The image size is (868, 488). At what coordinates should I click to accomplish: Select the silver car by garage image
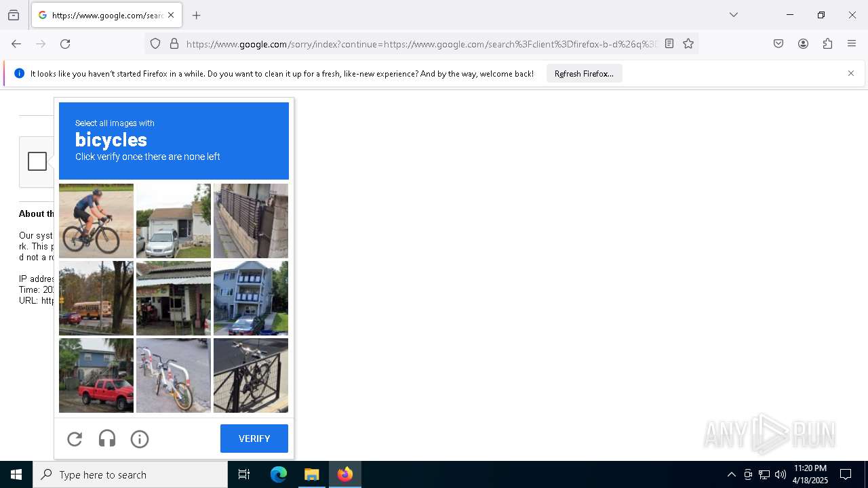(x=174, y=221)
